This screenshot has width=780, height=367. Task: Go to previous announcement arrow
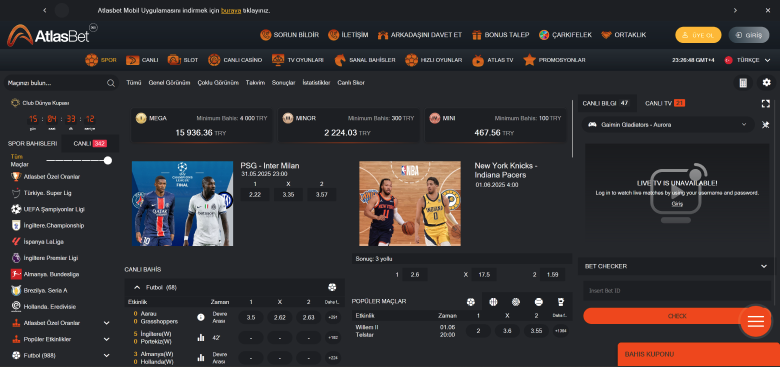[x=45, y=10]
